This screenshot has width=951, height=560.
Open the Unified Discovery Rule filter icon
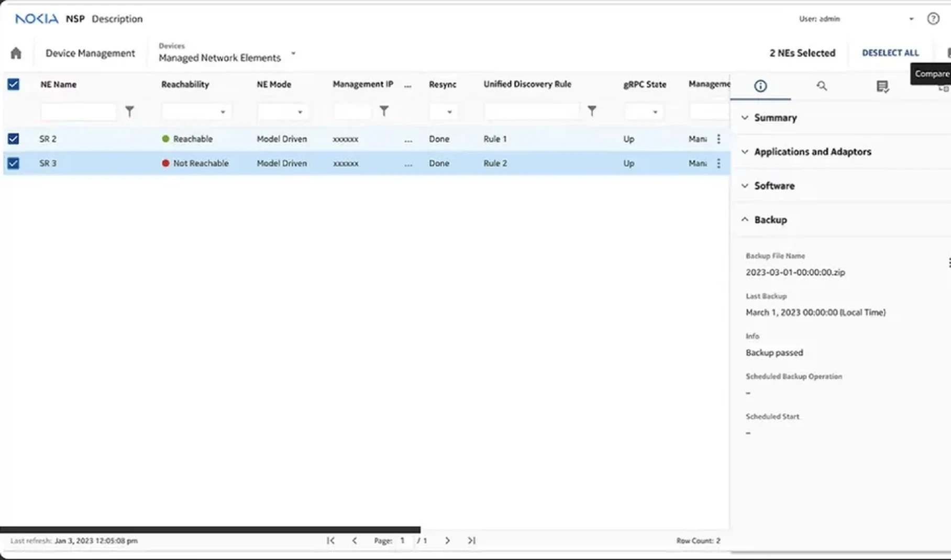591,111
